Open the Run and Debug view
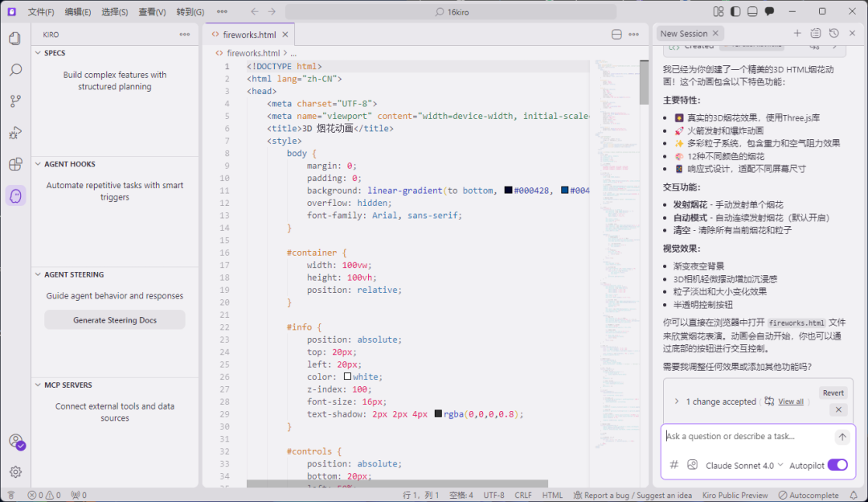Image resolution: width=868 pixels, height=502 pixels. pos(15,133)
